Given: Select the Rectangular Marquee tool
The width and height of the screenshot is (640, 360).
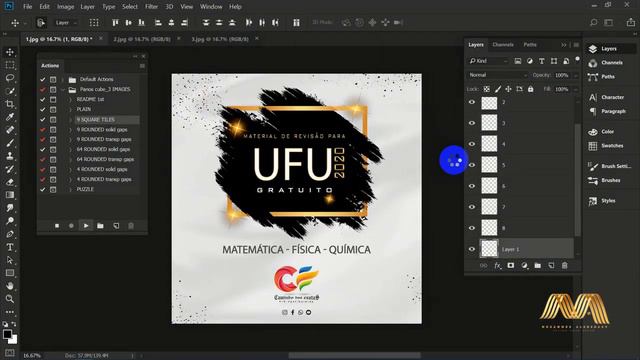Looking at the screenshot, I should pos(10,65).
